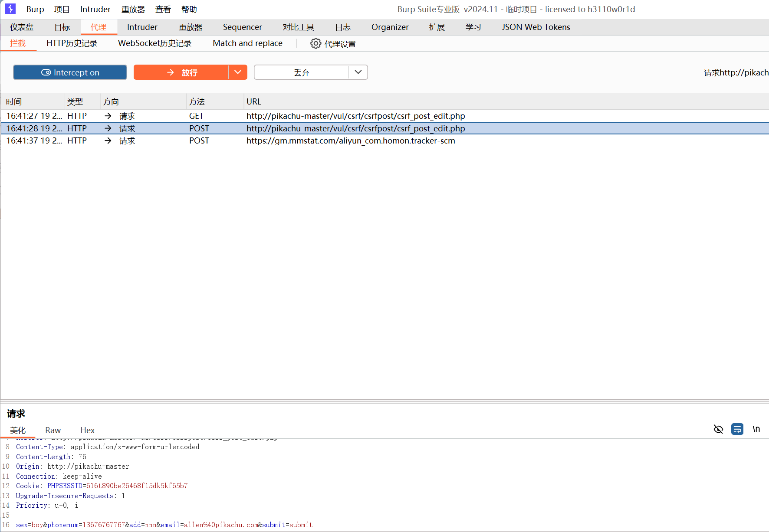The image size is (769, 532).
Task: Open the Organizer tab
Action: coord(390,27)
